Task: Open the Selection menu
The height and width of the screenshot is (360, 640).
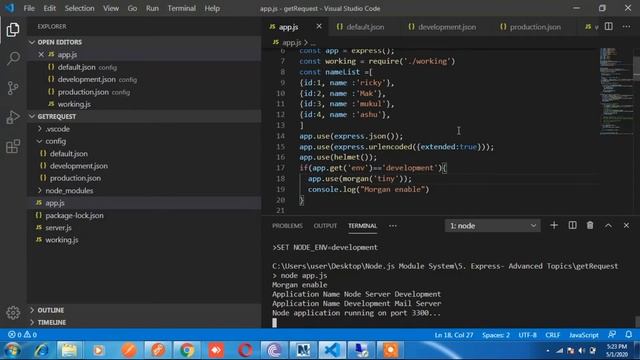Action: (x=79, y=8)
